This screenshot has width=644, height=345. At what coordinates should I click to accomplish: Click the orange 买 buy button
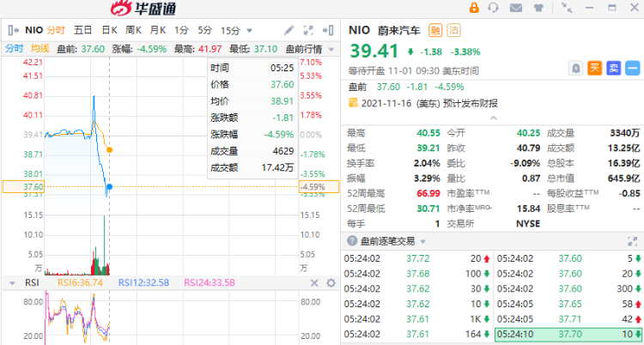pos(593,68)
